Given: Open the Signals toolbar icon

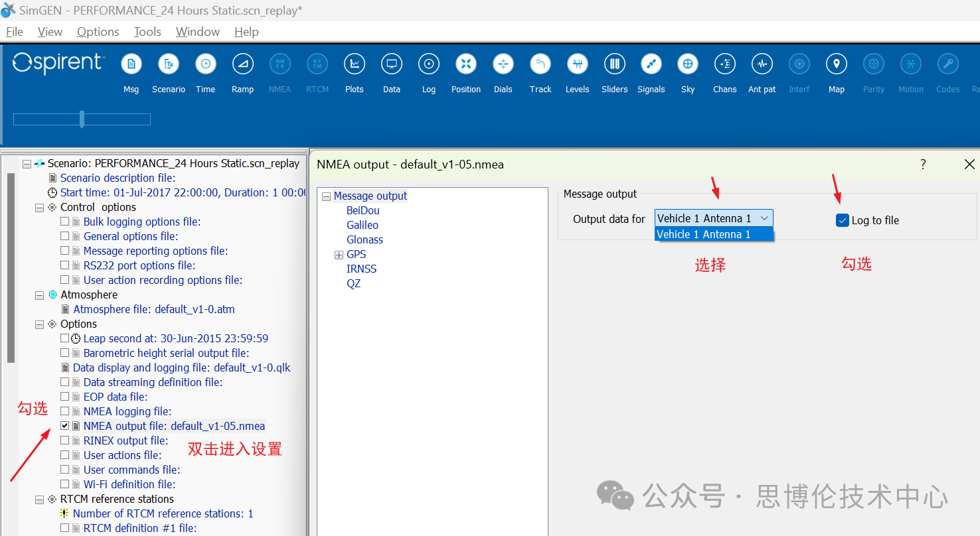Looking at the screenshot, I should tap(651, 64).
